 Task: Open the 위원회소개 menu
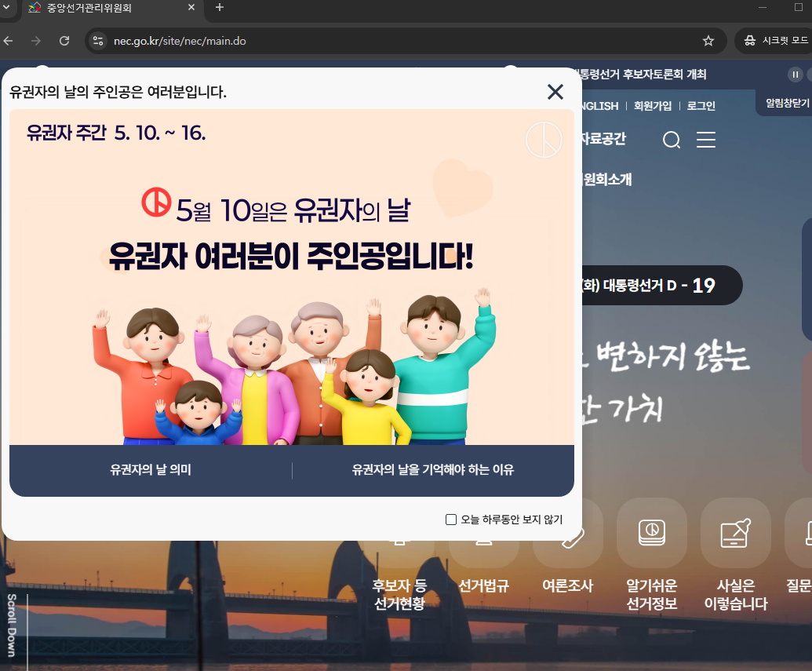(x=608, y=180)
